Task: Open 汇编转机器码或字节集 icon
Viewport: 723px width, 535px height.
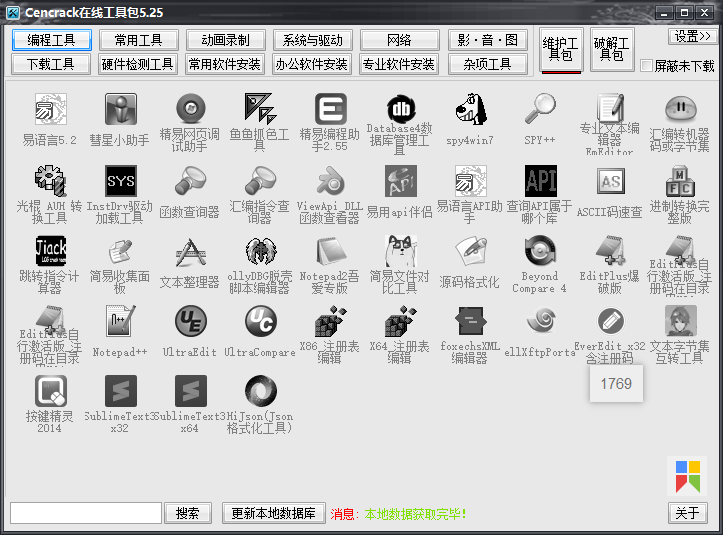Action: (681, 109)
